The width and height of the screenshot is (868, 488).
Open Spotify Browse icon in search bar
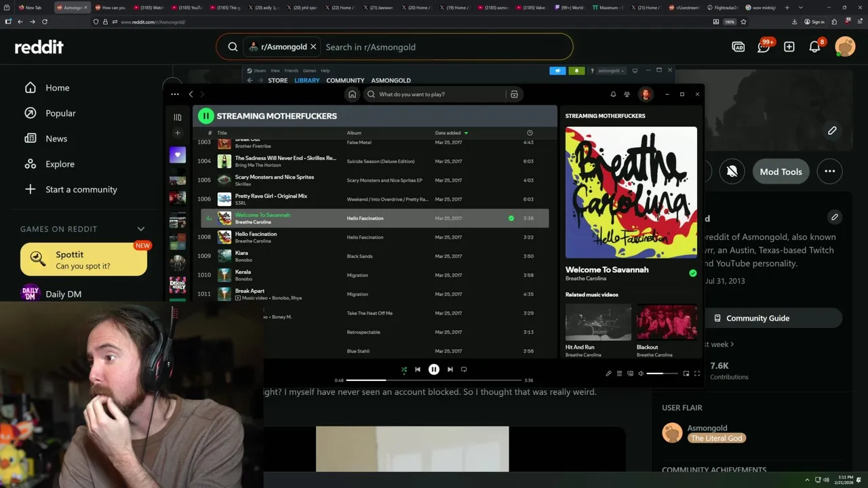[x=514, y=94]
